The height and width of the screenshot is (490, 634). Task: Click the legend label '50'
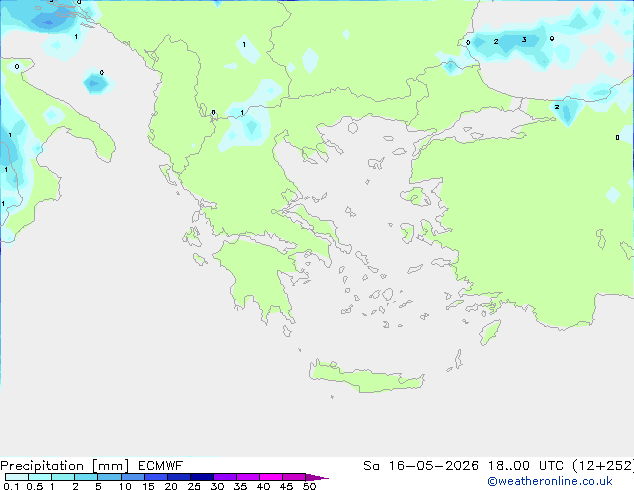309,486
